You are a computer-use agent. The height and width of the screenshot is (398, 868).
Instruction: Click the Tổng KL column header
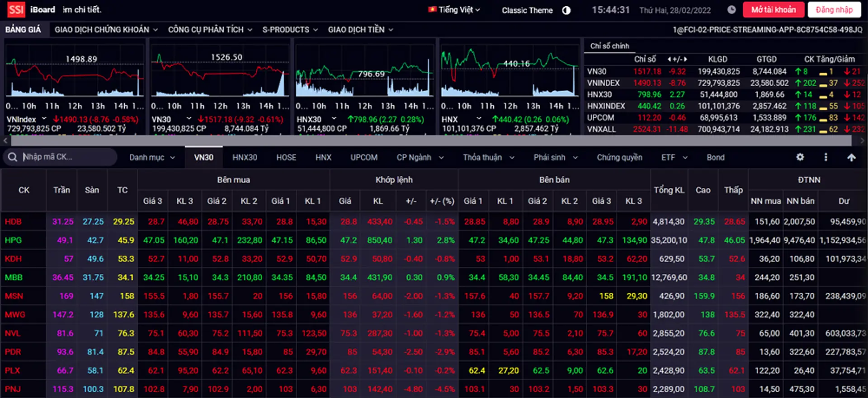(x=669, y=190)
